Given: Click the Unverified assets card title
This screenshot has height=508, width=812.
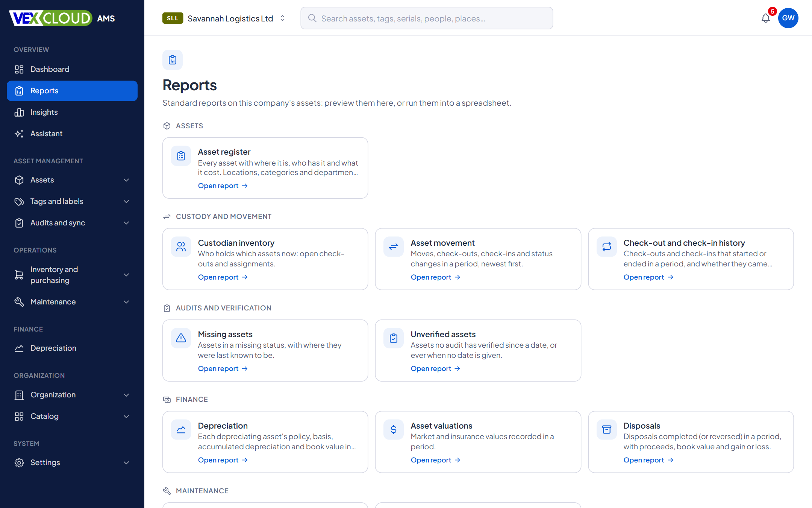Looking at the screenshot, I should [443, 334].
